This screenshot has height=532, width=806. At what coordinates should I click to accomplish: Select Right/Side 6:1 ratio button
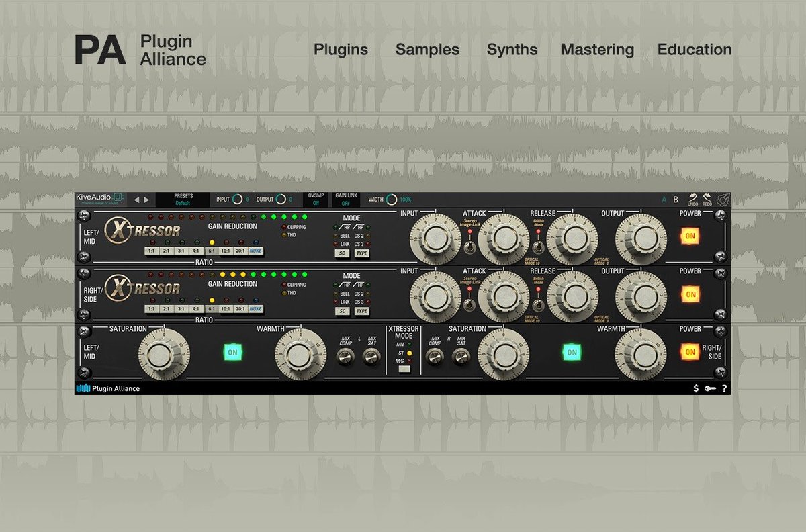[x=211, y=309]
